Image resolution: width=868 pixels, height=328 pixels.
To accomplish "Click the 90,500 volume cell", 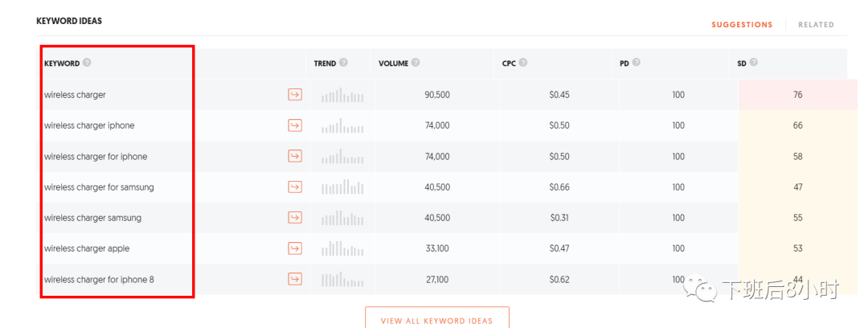I will click(437, 95).
